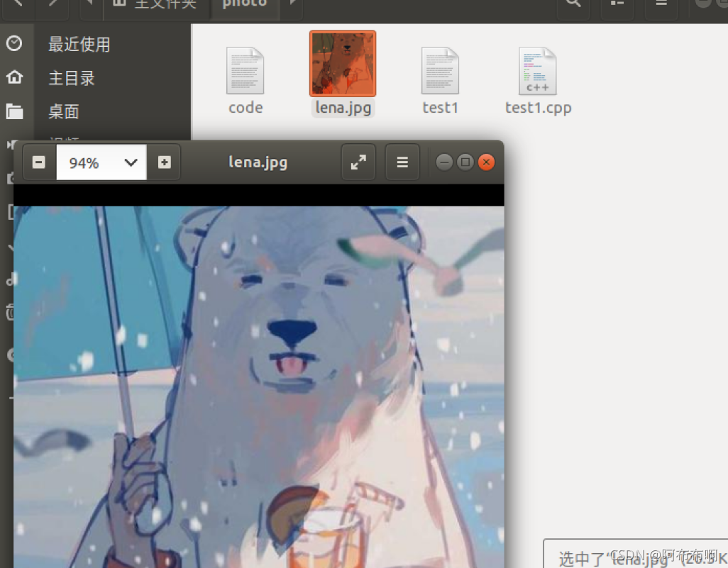Switch to the photo path tab

(245, 5)
